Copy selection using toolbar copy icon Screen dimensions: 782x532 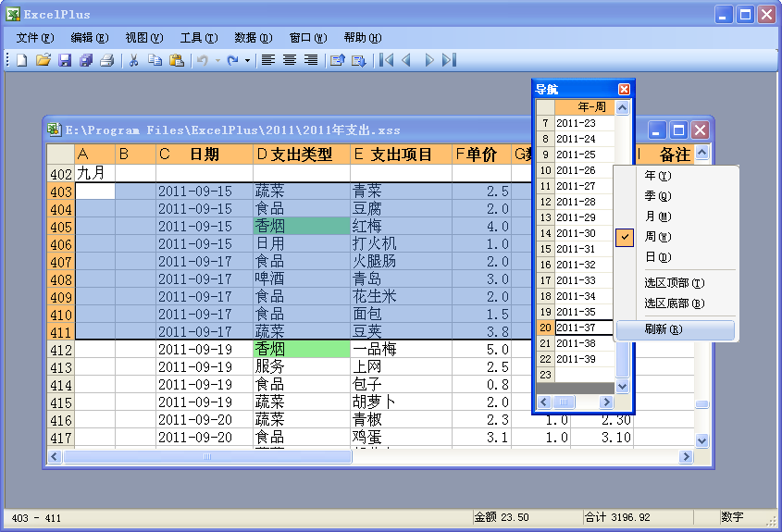(155, 60)
